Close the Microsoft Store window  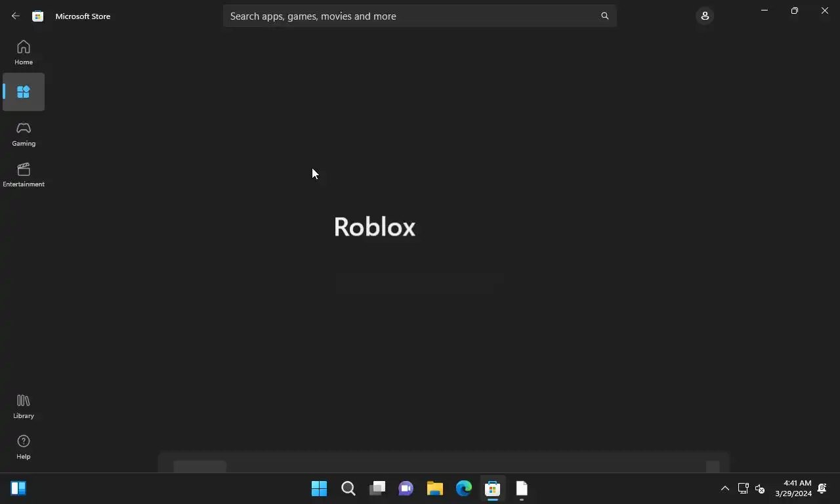(825, 10)
